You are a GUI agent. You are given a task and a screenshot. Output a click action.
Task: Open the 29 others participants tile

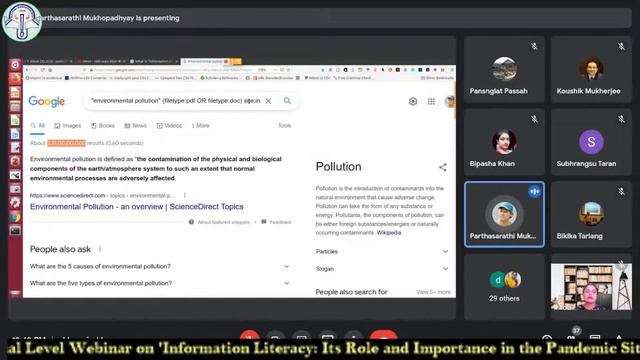click(x=504, y=287)
